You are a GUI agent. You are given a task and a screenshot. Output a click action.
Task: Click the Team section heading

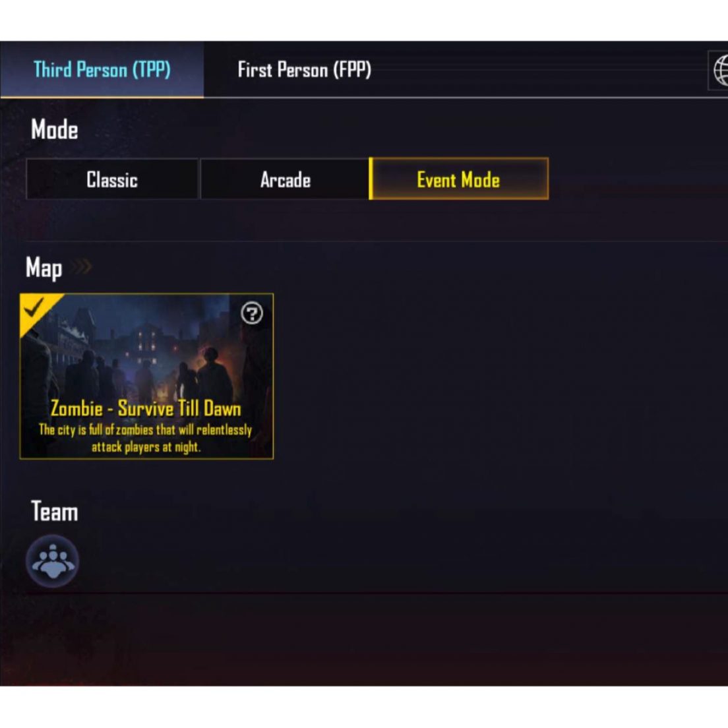pos(54,512)
